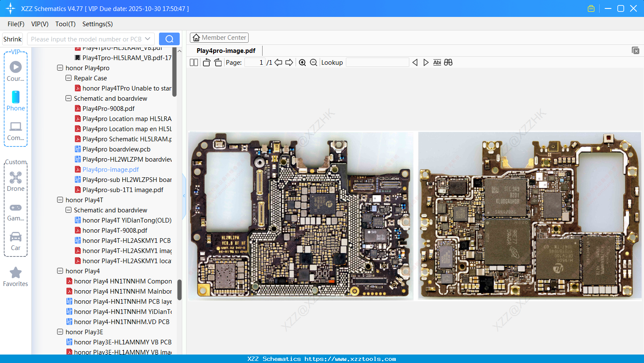This screenshot has height=363, width=644.
Task: Open the Course section in the sidebar
Action: [16, 71]
